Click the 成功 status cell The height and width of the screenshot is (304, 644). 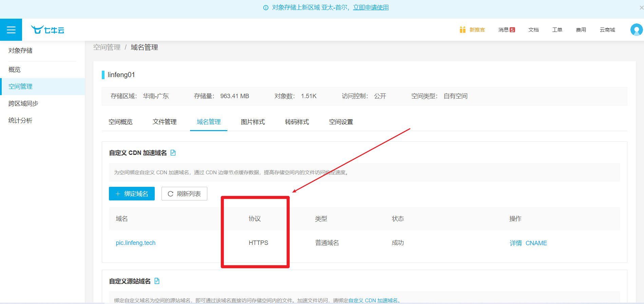coord(398,243)
